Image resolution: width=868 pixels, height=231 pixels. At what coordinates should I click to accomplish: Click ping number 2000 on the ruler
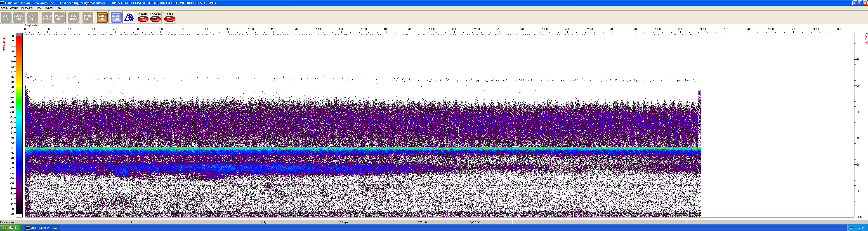pos(477,29)
